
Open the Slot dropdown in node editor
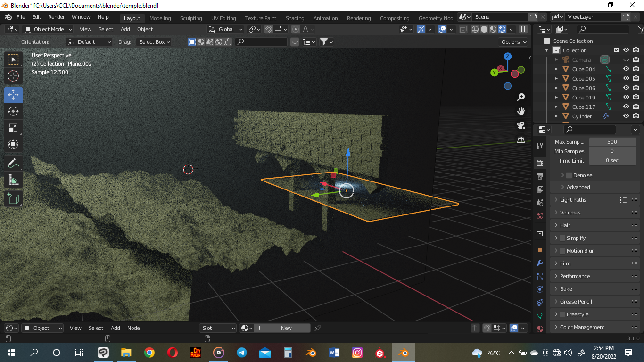tap(218, 328)
